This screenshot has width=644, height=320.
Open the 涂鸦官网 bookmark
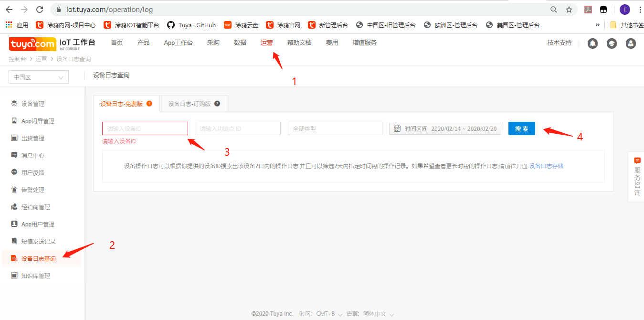(x=283, y=25)
